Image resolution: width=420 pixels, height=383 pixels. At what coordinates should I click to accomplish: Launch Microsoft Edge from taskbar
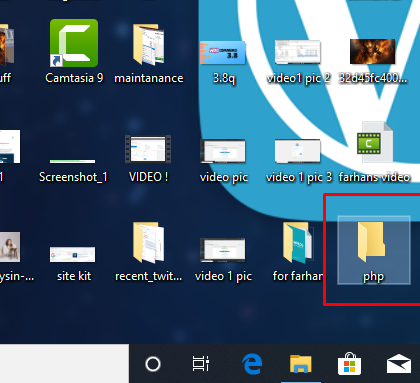coord(252,364)
